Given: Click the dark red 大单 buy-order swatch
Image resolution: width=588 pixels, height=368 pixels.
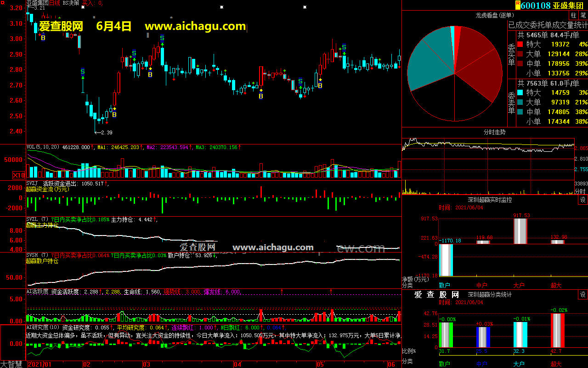Looking at the screenshot, I should [520, 54].
